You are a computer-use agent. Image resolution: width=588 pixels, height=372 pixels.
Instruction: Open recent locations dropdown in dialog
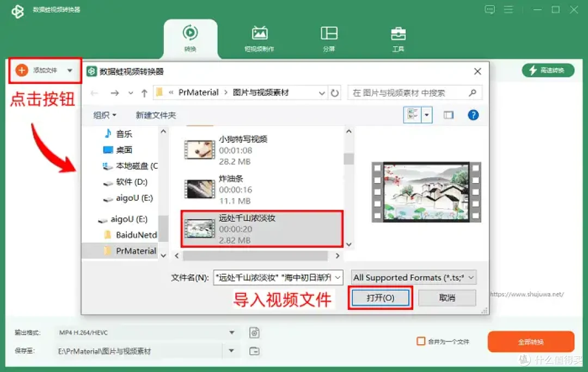click(x=131, y=93)
